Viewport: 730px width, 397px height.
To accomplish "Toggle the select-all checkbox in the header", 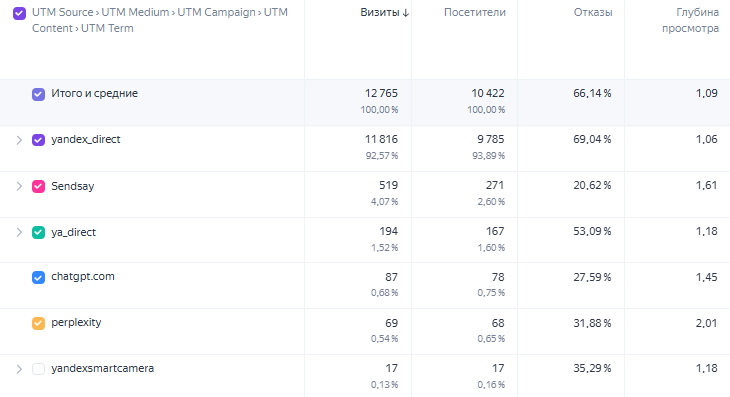I will [x=19, y=13].
